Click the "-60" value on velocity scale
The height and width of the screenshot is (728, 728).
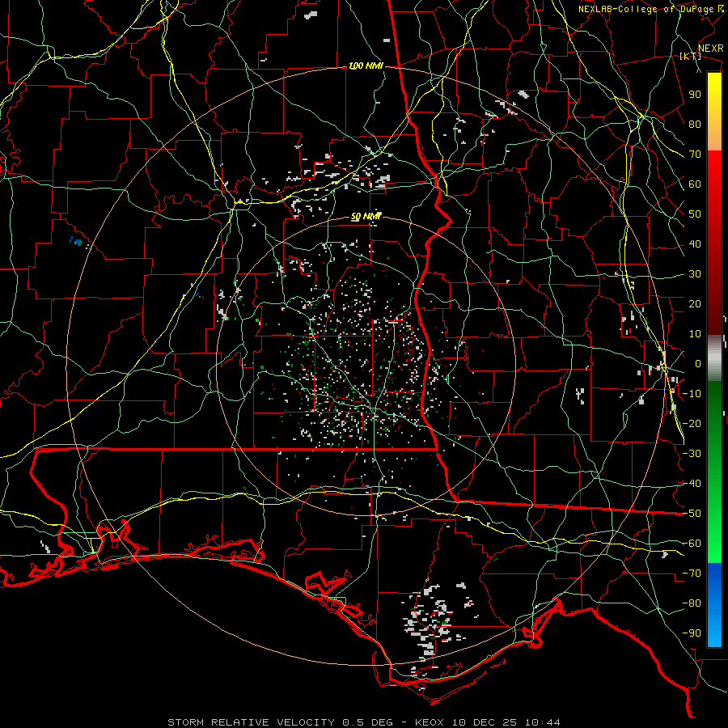[x=692, y=544]
